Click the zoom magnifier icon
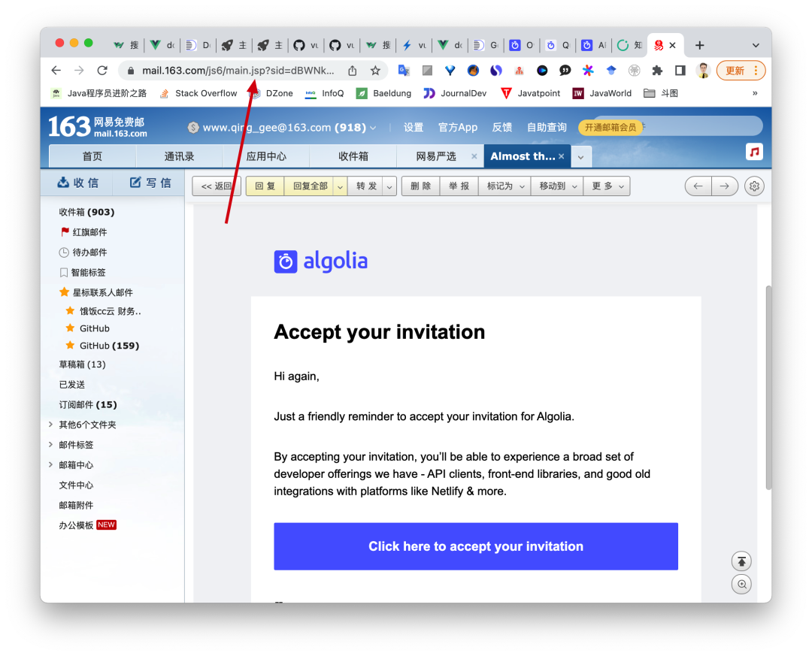The image size is (812, 656). point(741,585)
